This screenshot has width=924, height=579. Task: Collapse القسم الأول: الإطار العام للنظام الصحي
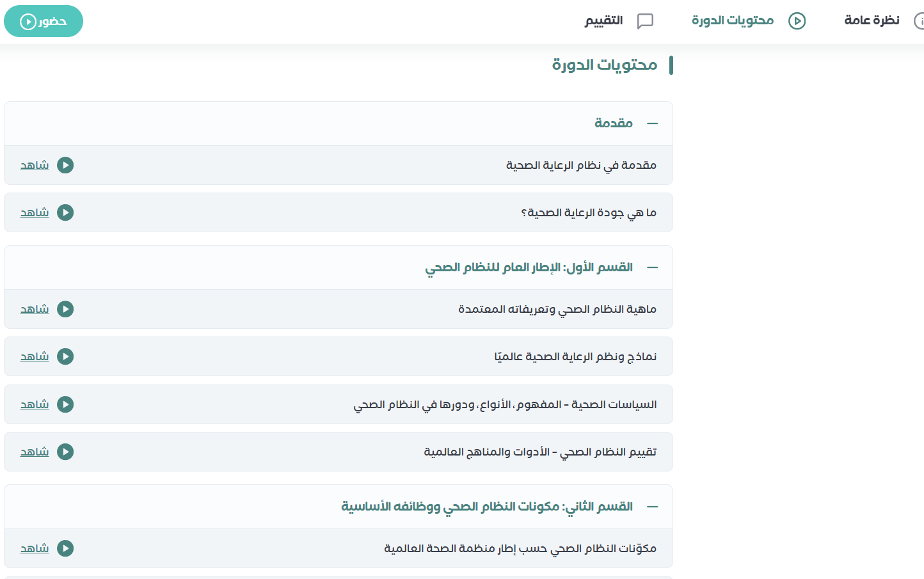click(x=652, y=267)
